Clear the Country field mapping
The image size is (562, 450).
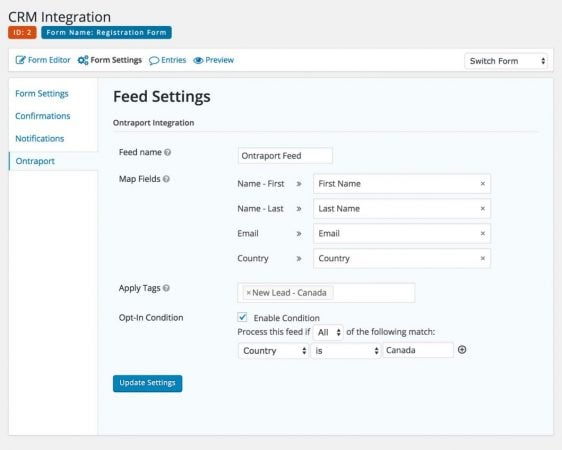point(482,258)
